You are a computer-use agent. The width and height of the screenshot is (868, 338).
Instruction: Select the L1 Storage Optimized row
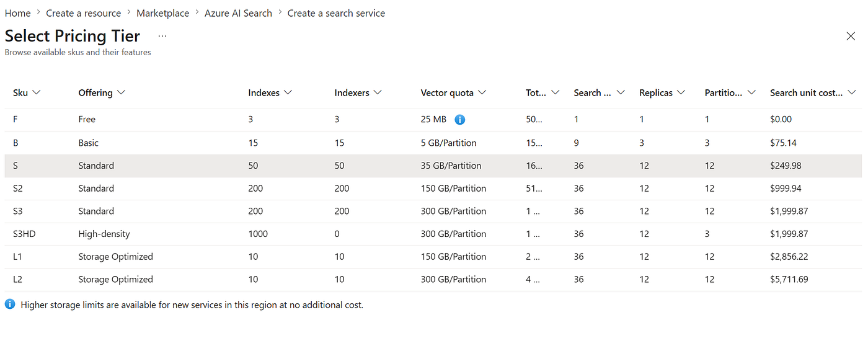point(433,257)
